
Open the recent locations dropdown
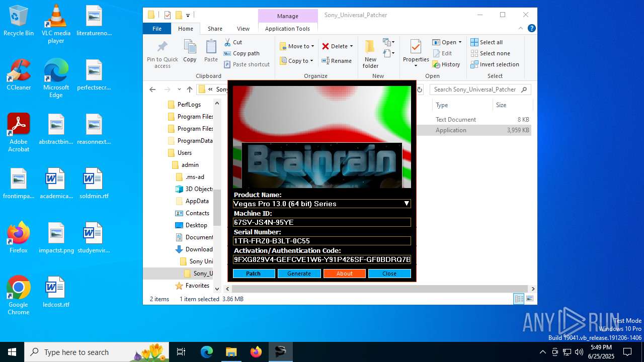click(x=179, y=89)
